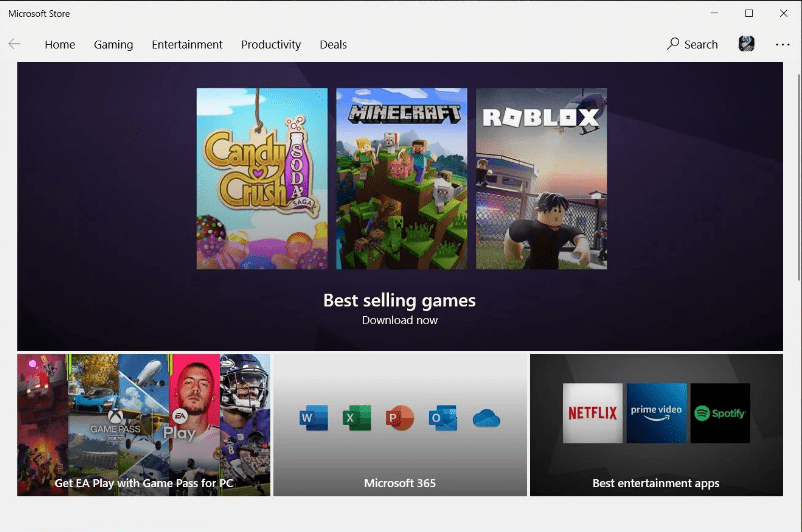Click the vertical scrollbar on right edge
Screen dimensions: 802x532
[x=799, y=176]
